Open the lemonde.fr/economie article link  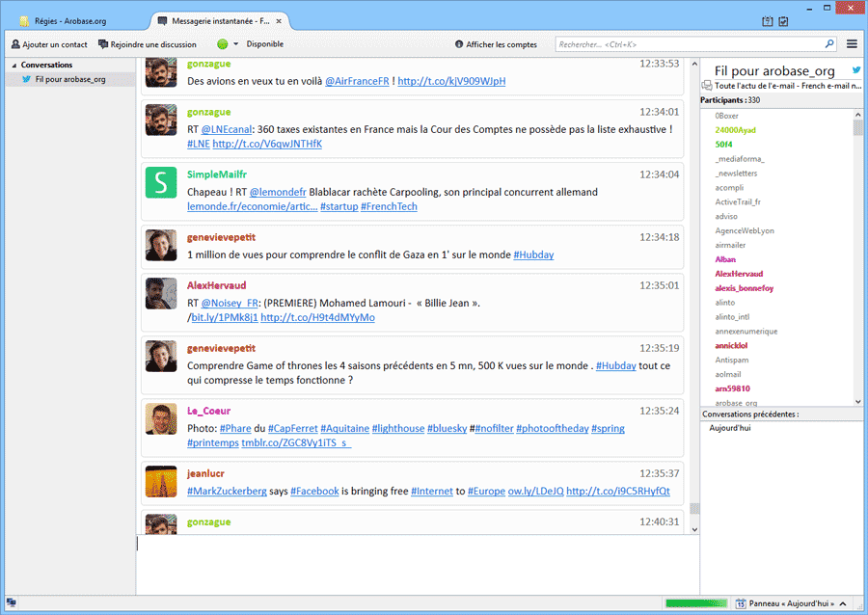(x=252, y=206)
